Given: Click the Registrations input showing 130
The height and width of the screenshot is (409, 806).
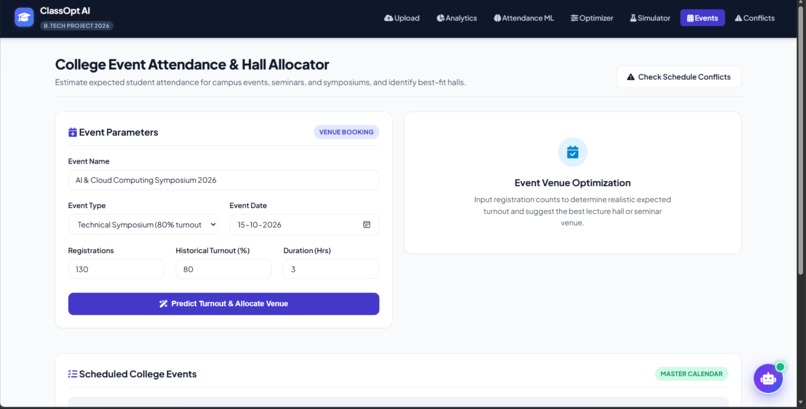Looking at the screenshot, I should click(x=116, y=269).
